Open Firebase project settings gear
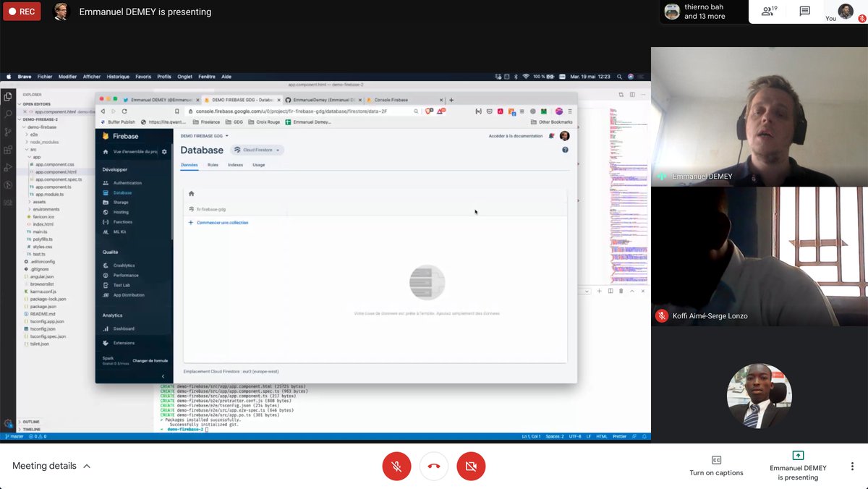The width and height of the screenshot is (868, 489). point(164,152)
